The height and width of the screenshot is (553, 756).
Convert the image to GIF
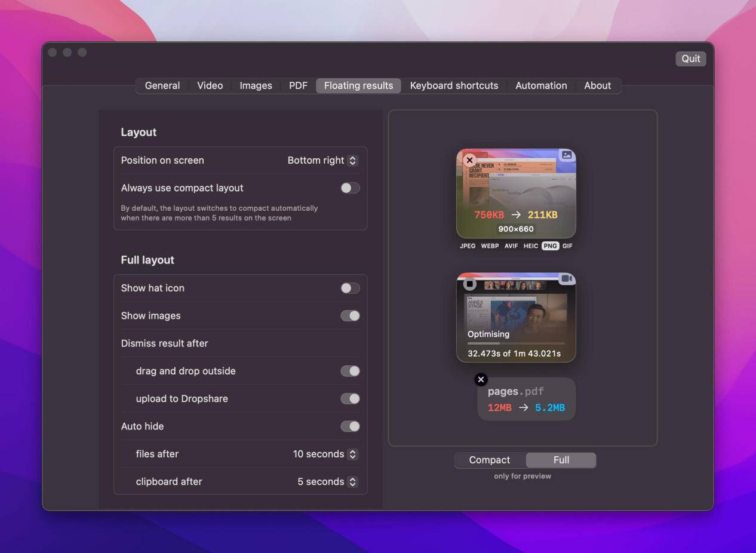coord(567,246)
